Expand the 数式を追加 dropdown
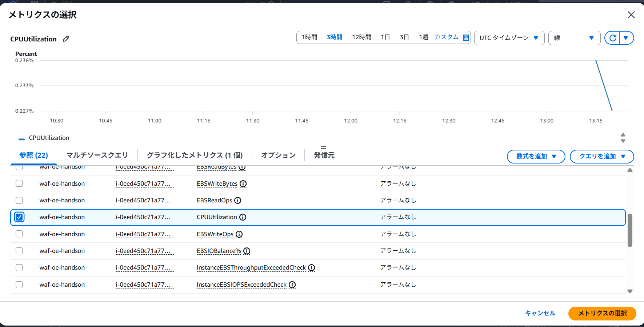Screen dimensions: 644x327 (x=536, y=156)
